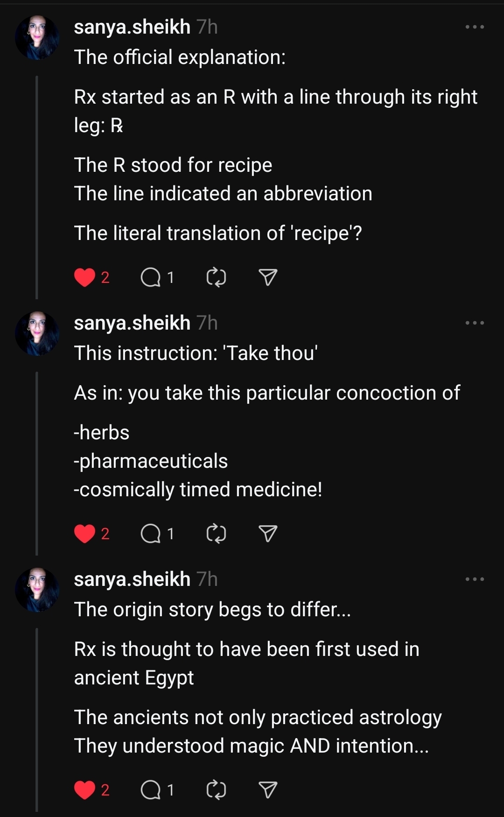Comment on the 'origin story' post
Image resolution: width=504 pixels, height=817 pixels.
pos(151,790)
